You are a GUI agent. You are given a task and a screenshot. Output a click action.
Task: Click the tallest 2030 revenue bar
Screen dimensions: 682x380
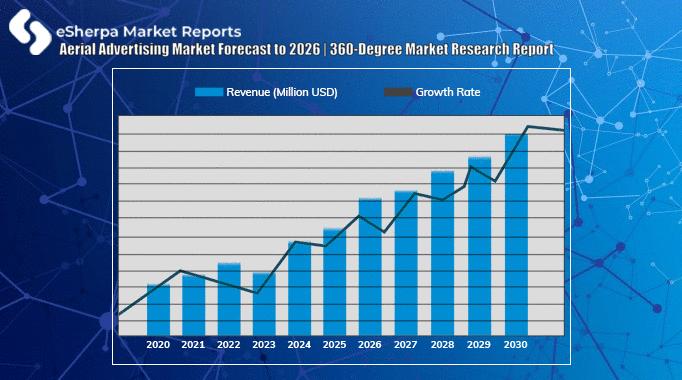[x=516, y=235]
